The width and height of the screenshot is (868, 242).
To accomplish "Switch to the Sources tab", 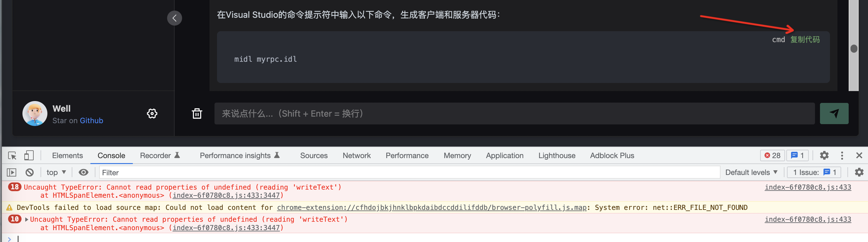I will (x=314, y=155).
